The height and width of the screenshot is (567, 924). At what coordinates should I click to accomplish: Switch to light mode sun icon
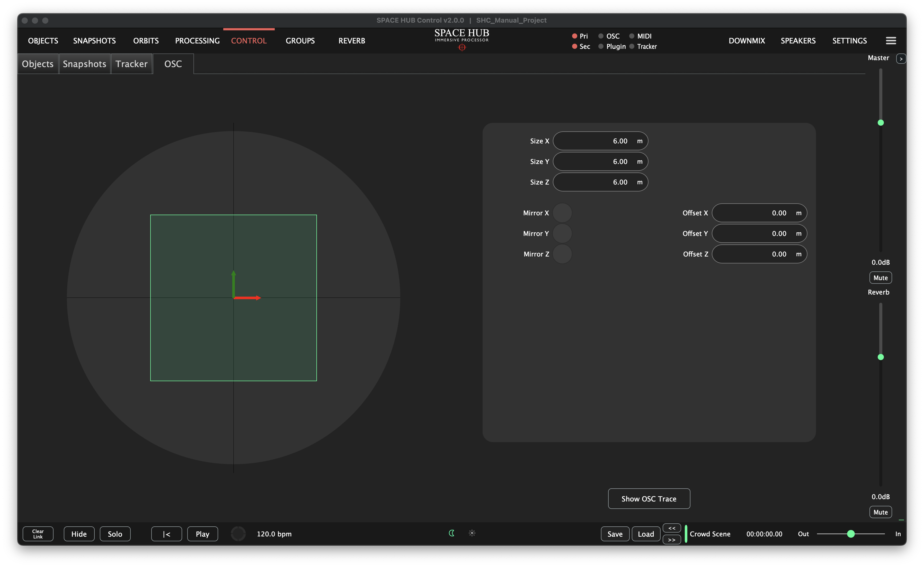point(472,533)
